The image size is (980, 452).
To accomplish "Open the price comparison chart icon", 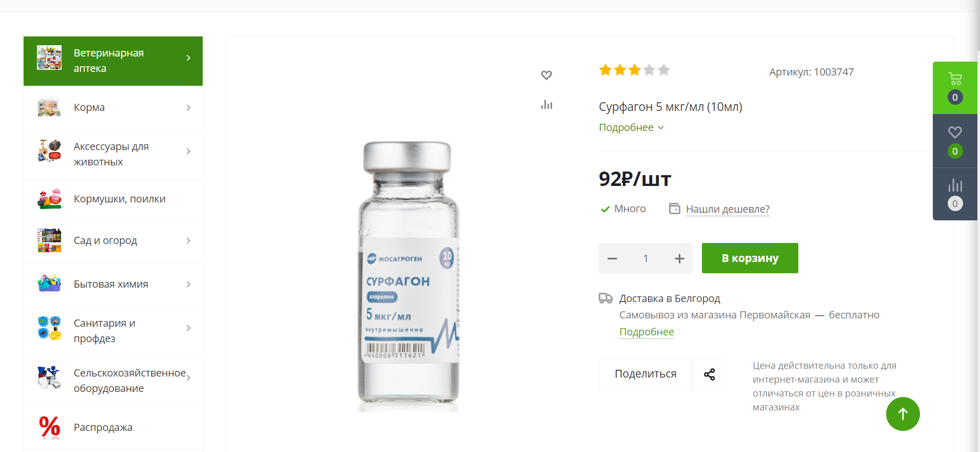I will pos(546,104).
